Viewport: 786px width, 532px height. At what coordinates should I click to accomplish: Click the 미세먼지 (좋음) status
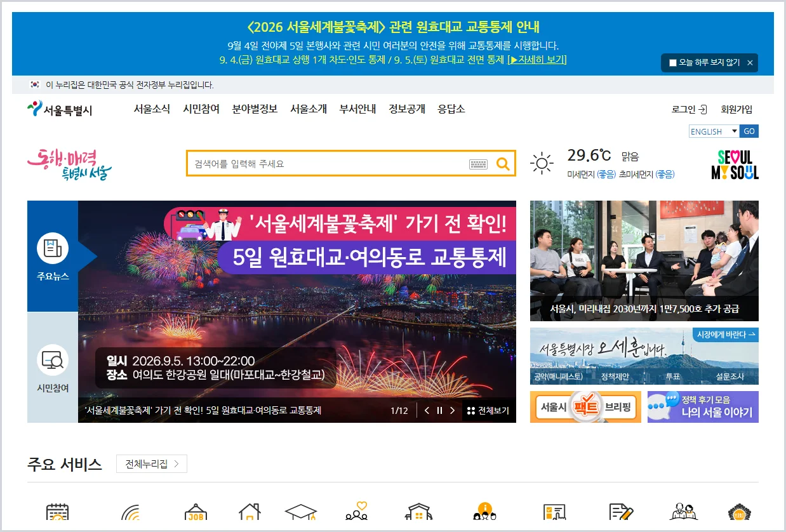[x=591, y=174]
